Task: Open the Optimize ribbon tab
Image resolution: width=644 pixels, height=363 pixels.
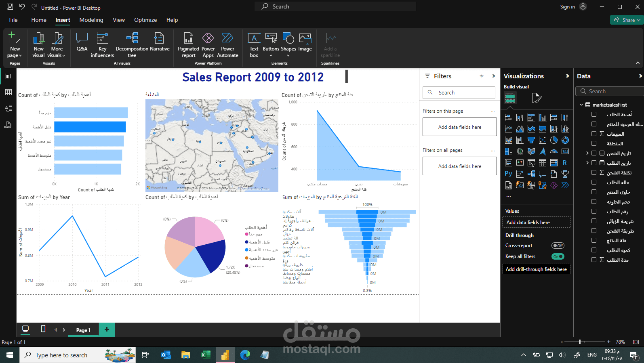Action: pyautogui.click(x=145, y=20)
